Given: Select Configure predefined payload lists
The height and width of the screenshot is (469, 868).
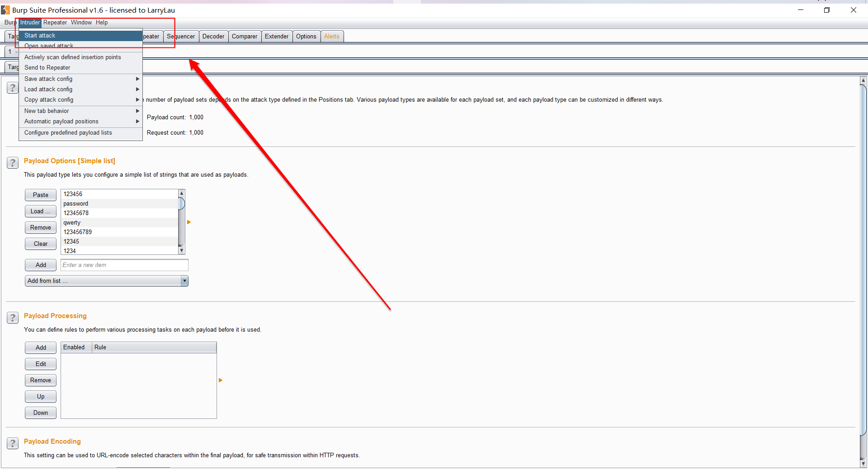Looking at the screenshot, I should [x=80, y=132].
